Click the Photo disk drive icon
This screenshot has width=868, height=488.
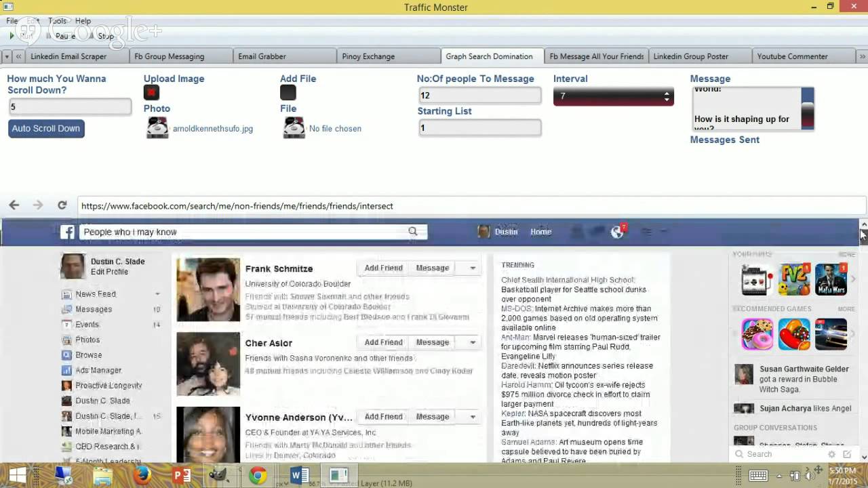157,127
